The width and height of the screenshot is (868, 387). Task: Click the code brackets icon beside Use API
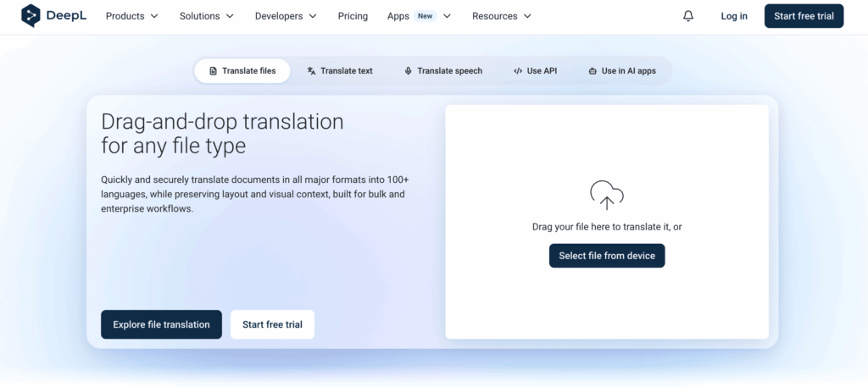coord(518,71)
